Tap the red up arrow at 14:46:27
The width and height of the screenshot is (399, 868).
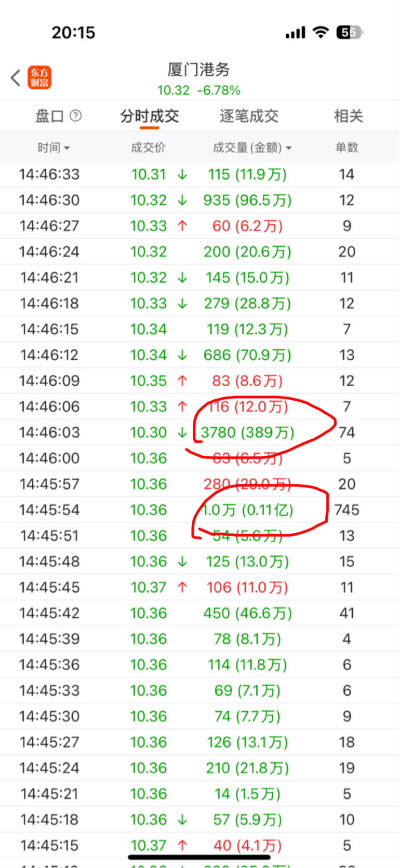coord(182,226)
